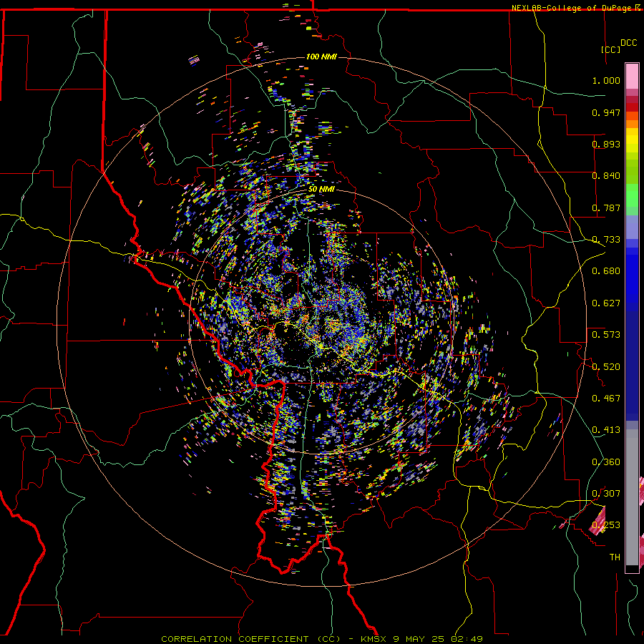Select the 0.360 legend value

(606, 462)
